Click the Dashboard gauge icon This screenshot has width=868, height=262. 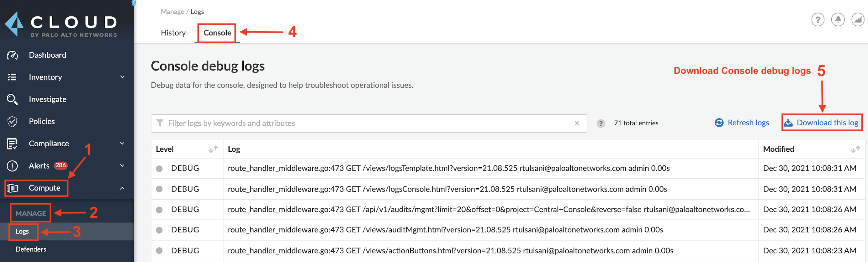[12, 55]
